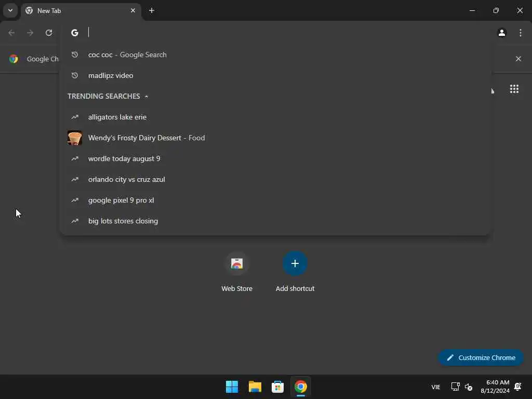Select the coc coc Google Search suggestion
This screenshot has width=532, height=399.
coord(275,55)
